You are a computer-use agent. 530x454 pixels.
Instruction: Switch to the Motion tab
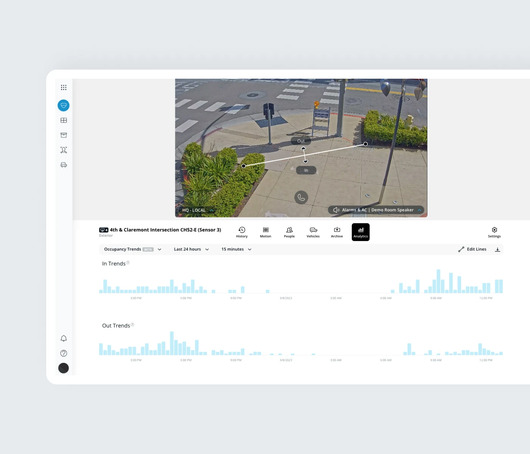point(266,232)
